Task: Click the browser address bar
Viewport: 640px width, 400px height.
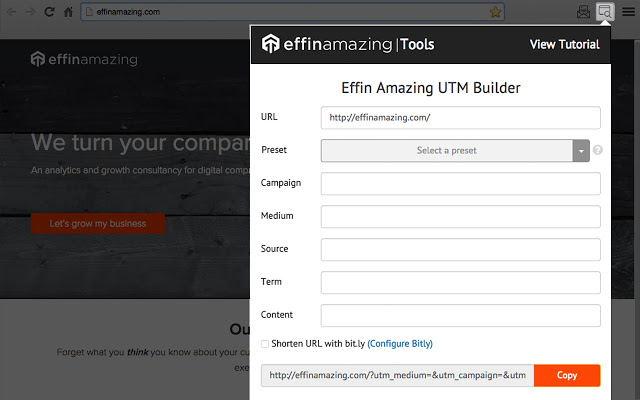Action: [x=292, y=12]
